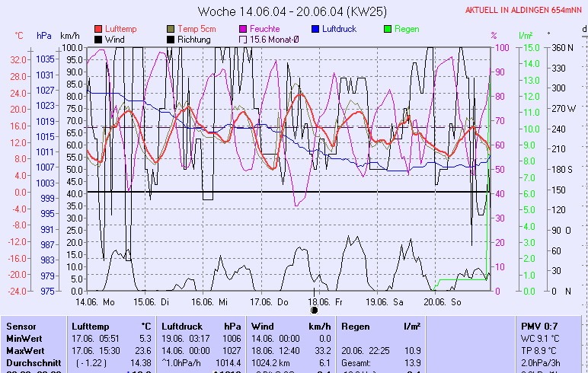The height and width of the screenshot is (373, 588).
Task: Select the 14.06. Mo date label
Action: pos(101,301)
